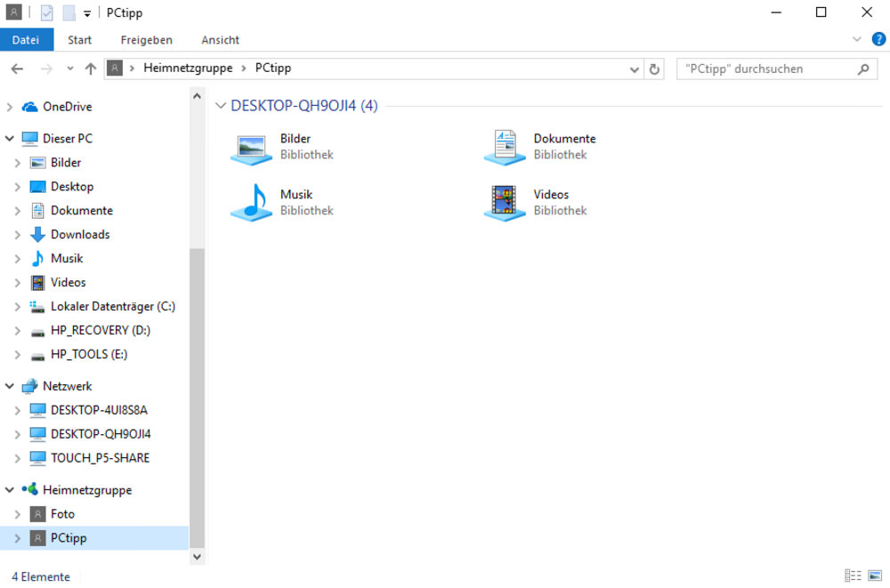This screenshot has height=588, width=890.
Task: Collapse the Heimnetzgruppe tree node
Action: [x=10, y=489]
